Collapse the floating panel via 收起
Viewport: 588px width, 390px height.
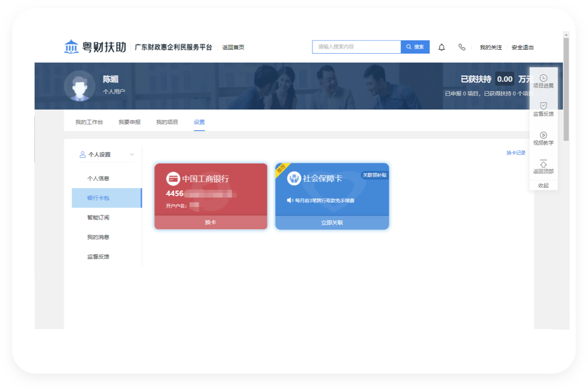pyautogui.click(x=543, y=185)
